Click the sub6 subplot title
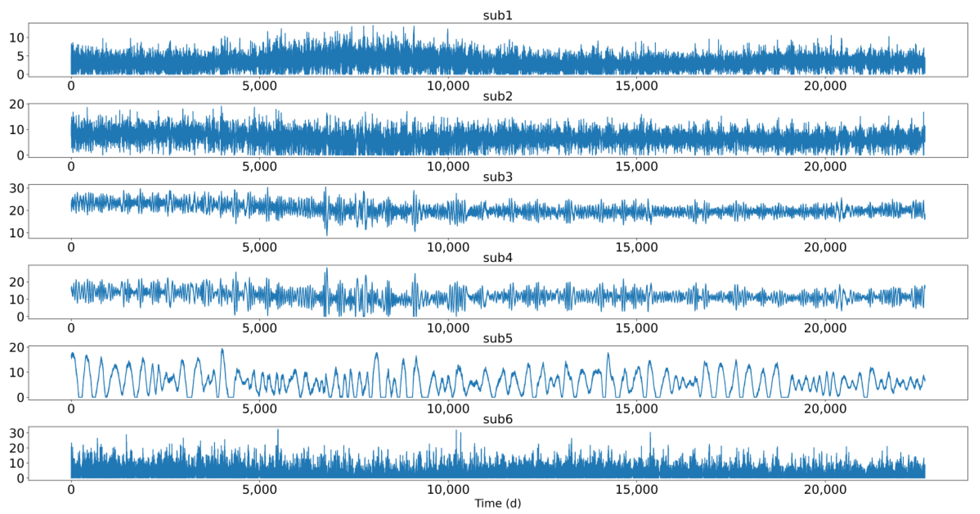 pos(498,419)
